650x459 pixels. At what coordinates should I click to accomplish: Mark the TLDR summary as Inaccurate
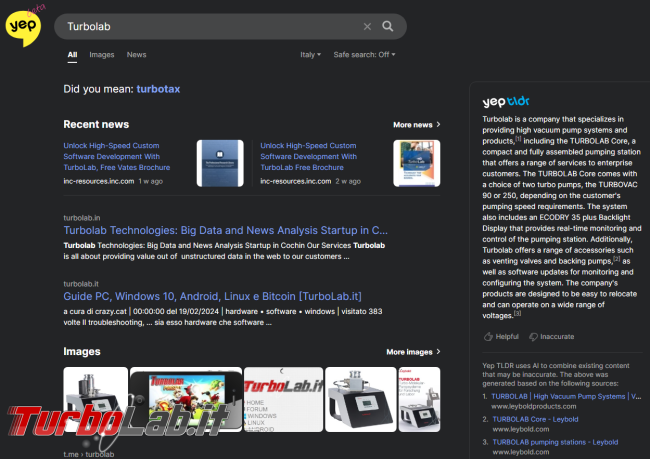pyautogui.click(x=552, y=337)
